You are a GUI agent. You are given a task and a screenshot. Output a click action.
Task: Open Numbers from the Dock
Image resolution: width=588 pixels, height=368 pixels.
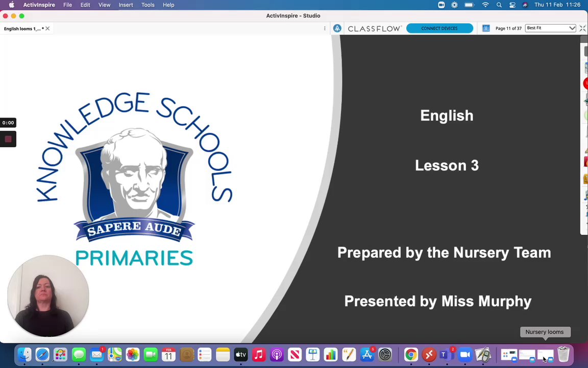[331, 355]
